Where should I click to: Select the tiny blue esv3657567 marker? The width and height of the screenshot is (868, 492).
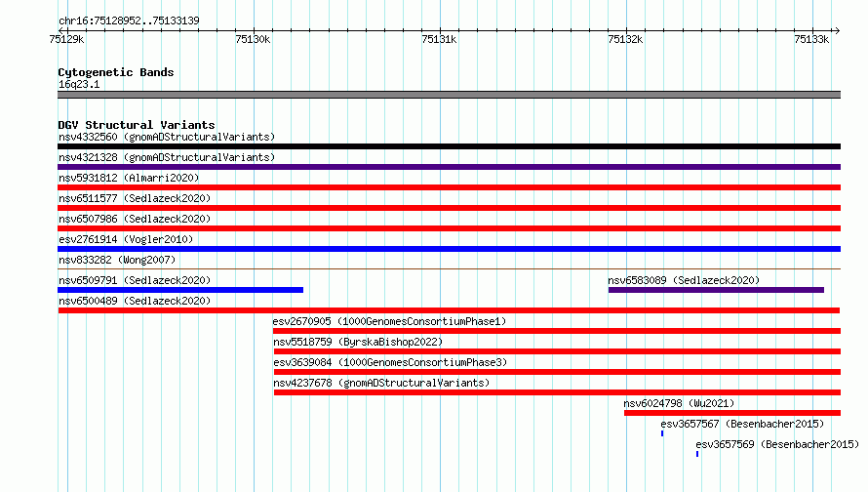pos(662,433)
